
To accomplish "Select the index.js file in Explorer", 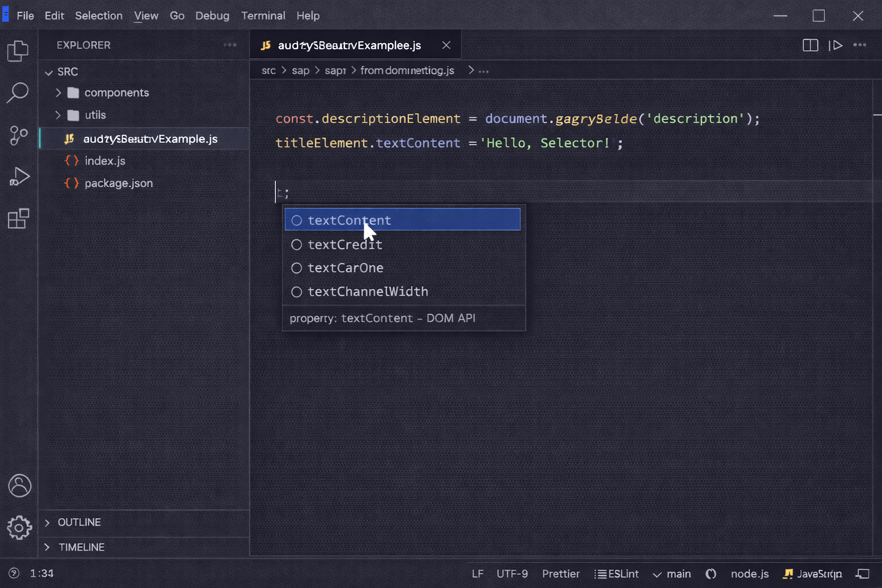I will tap(105, 161).
